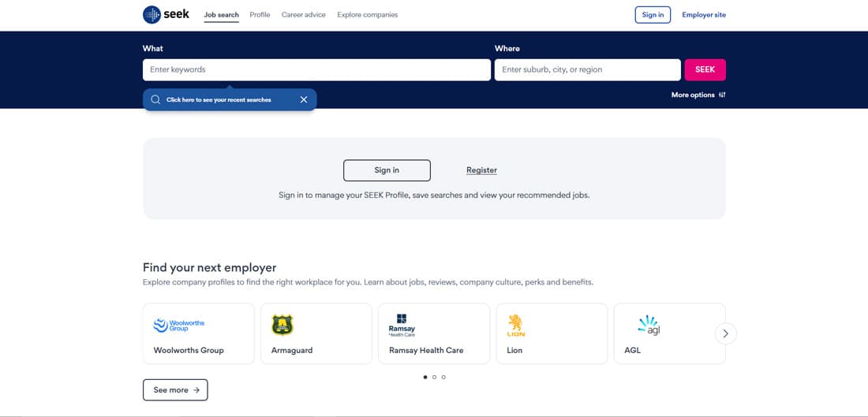Open the Job search tab
This screenshot has width=868, height=417.
[222, 15]
